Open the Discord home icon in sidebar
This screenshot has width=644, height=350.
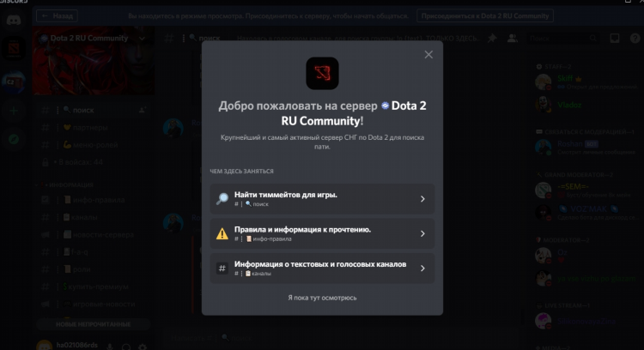pyautogui.click(x=14, y=20)
